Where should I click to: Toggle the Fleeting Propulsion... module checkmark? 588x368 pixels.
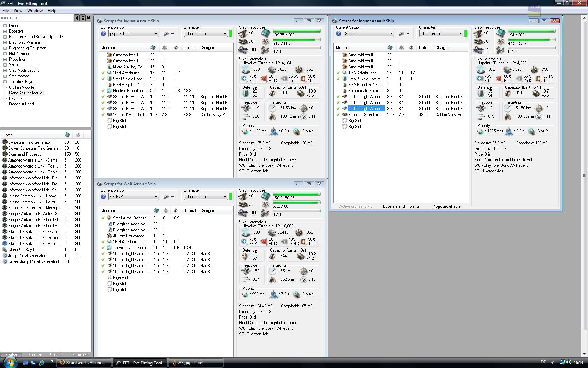click(103, 91)
